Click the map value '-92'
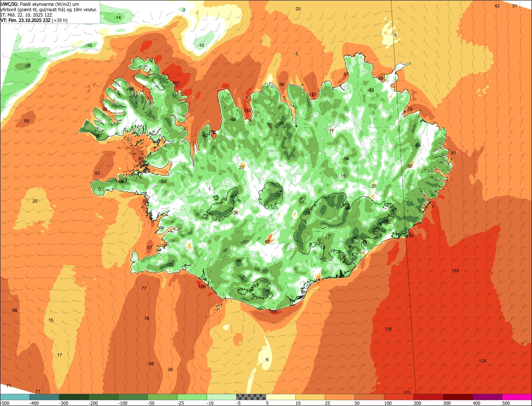532x406 pixels. (x=239, y=261)
